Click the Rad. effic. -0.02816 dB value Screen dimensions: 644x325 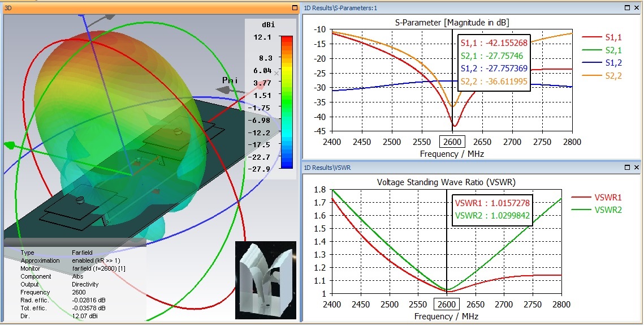[x=88, y=300]
